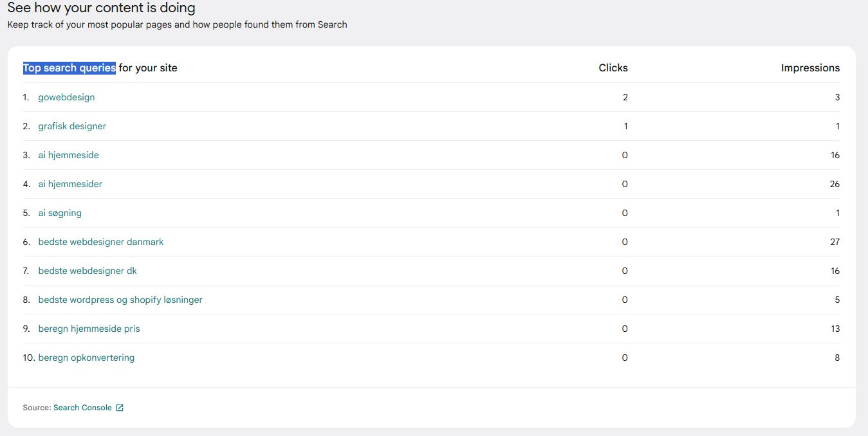Click the See how your content is doing title
Image resolution: width=868 pixels, height=436 pixels.
[x=101, y=8]
